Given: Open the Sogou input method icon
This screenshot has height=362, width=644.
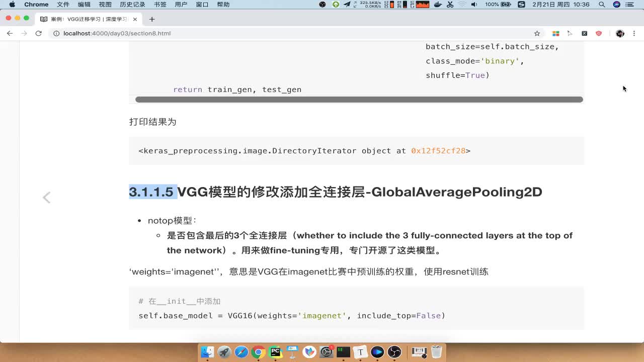Looking at the screenshot, I should point(521,5).
